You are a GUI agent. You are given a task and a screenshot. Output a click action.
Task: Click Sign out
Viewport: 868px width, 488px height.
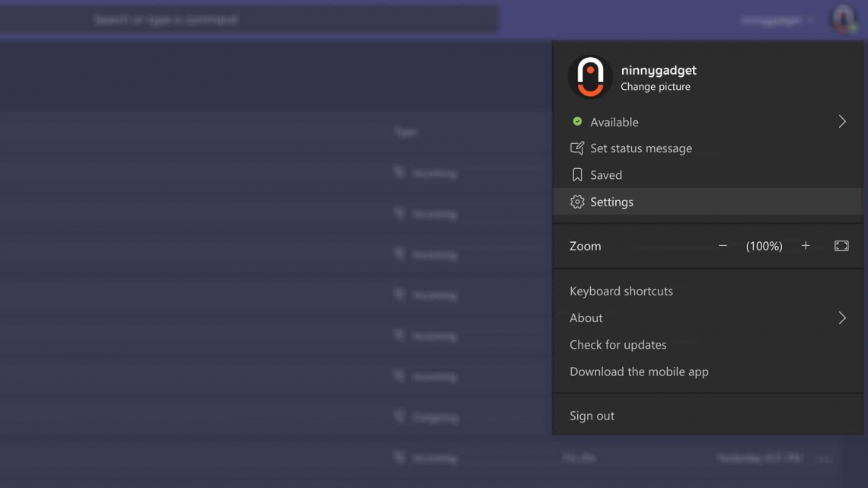point(592,415)
